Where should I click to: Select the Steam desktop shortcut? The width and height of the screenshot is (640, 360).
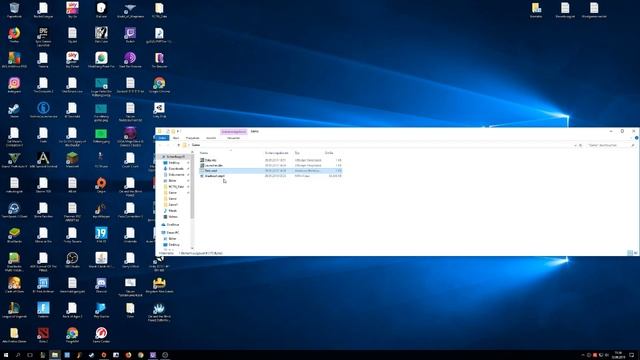point(14,110)
